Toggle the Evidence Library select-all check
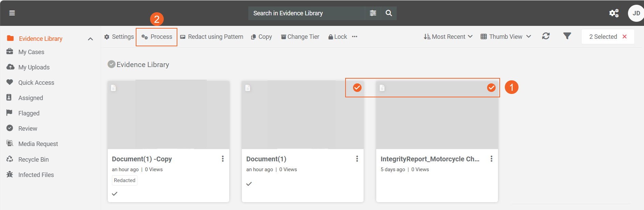This screenshot has width=644, height=210. tap(111, 64)
